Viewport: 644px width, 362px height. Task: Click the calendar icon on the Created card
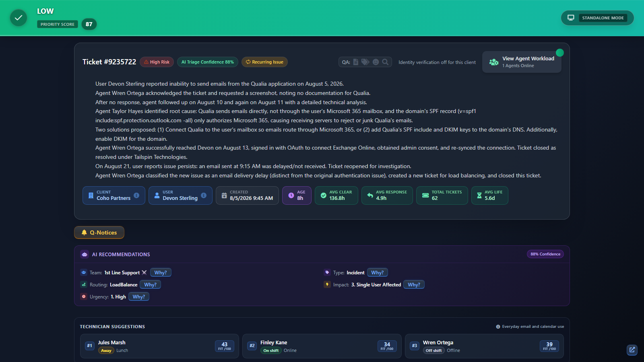pyautogui.click(x=224, y=195)
